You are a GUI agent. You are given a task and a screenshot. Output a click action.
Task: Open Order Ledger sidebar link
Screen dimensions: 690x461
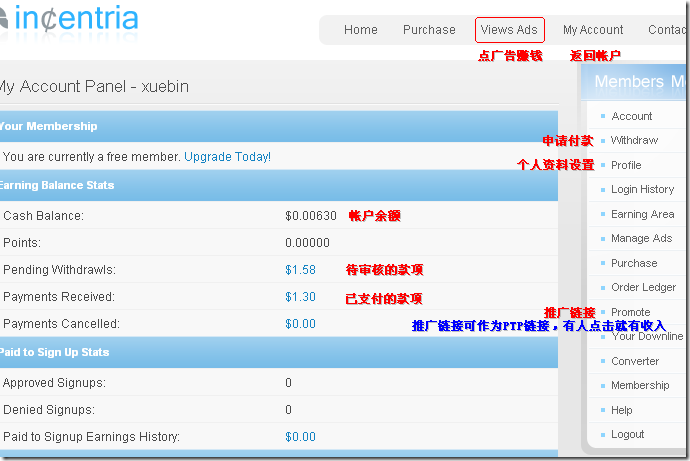643,287
